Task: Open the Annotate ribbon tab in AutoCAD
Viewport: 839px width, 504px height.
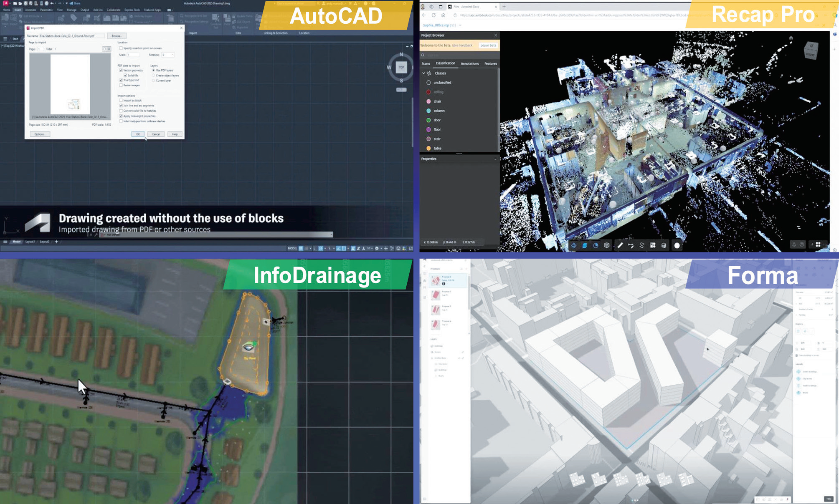Action: pos(30,10)
